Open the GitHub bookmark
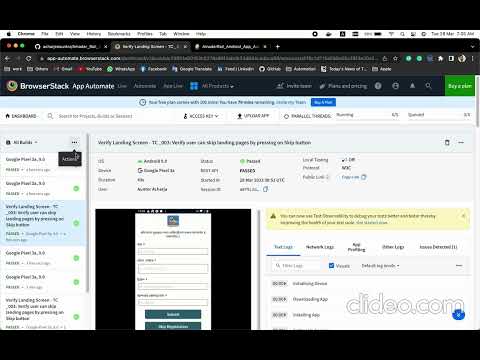 coord(270,69)
